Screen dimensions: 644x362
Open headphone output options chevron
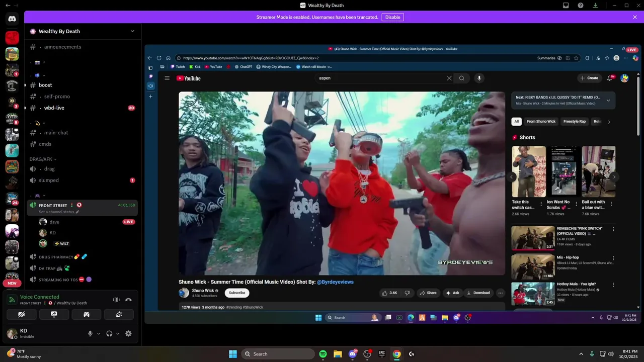click(118, 333)
